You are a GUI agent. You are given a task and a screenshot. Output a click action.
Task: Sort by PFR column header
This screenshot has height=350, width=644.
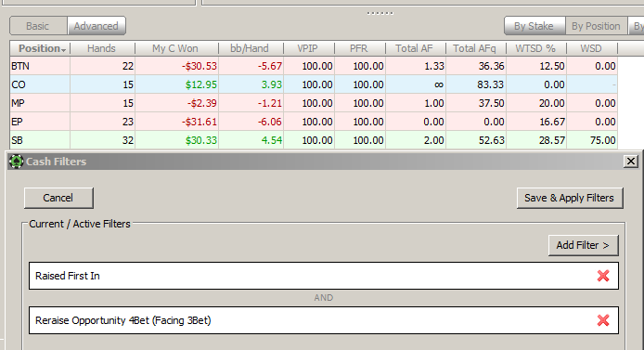(x=360, y=48)
